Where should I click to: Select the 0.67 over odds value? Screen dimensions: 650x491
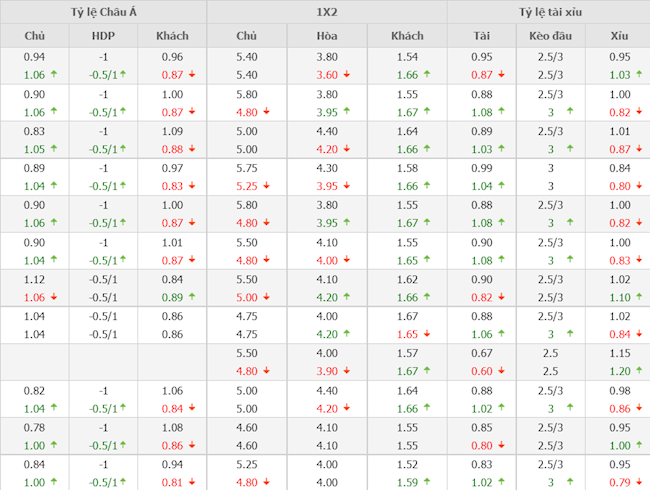[x=481, y=354]
